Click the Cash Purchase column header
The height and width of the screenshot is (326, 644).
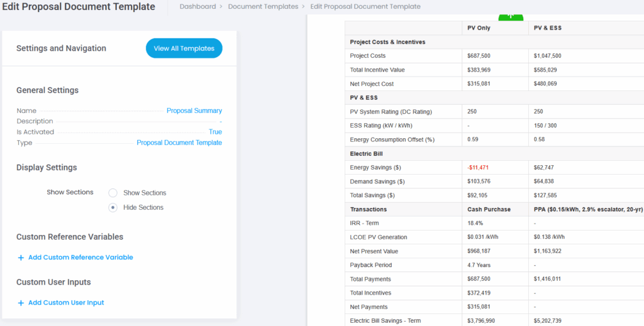(489, 209)
